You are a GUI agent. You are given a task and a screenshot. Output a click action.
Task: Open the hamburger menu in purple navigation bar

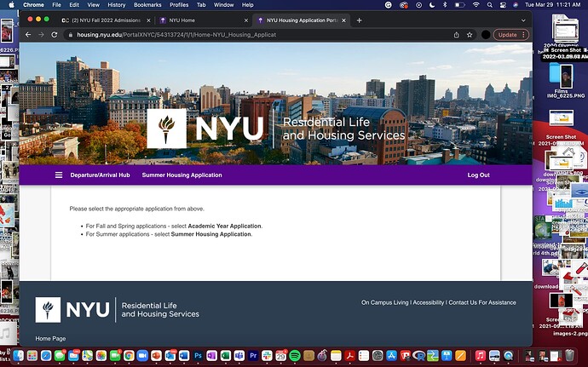(59, 175)
